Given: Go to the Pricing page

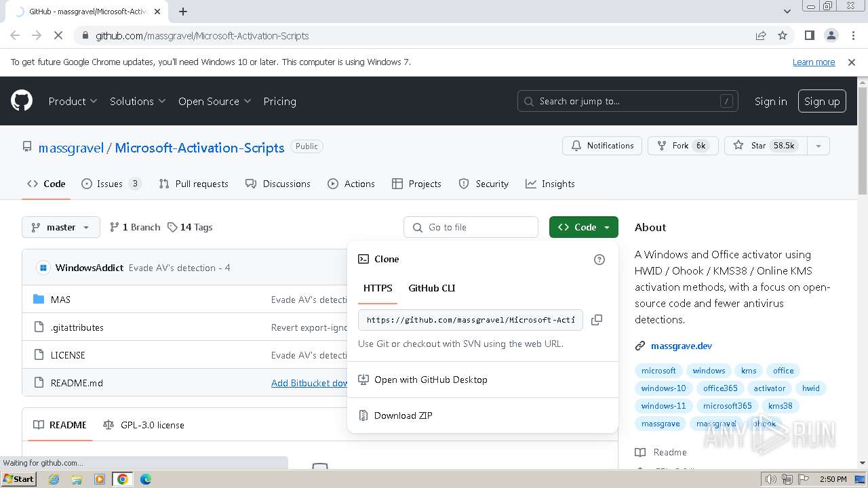Looking at the screenshot, I should coord(279,101).
